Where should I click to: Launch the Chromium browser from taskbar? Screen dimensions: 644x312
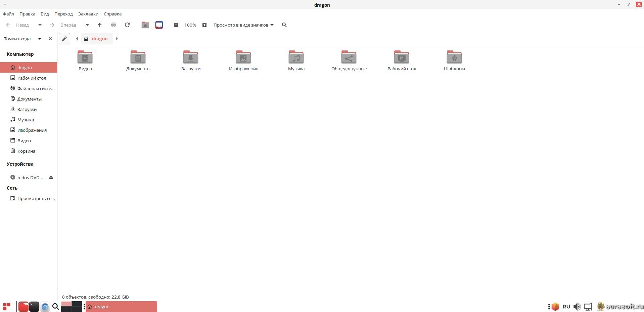pos(45,307)
